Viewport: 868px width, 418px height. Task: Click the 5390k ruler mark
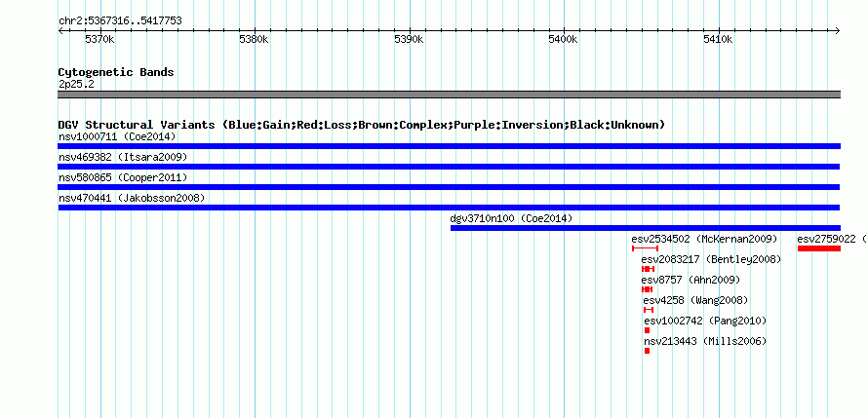pos(409,39)
